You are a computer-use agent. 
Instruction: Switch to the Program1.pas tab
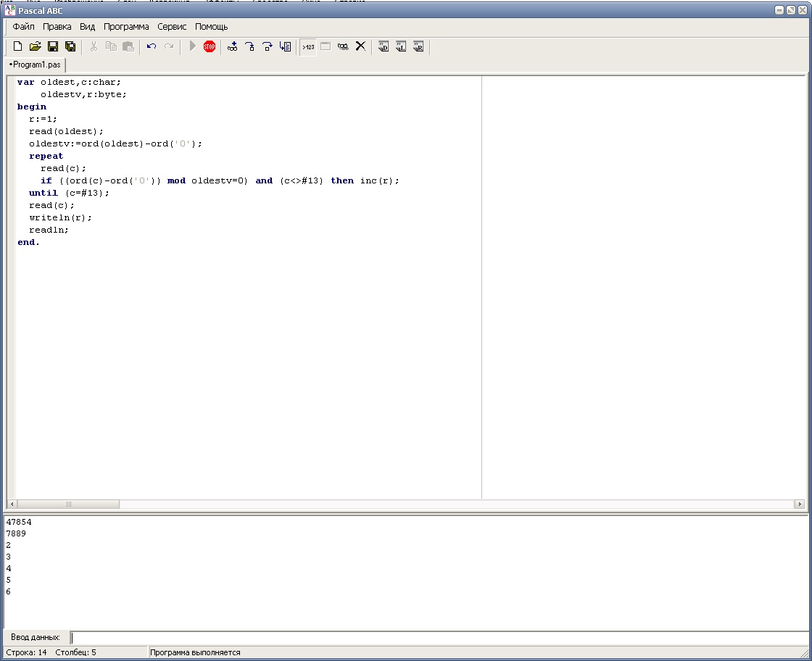[35, 65]
